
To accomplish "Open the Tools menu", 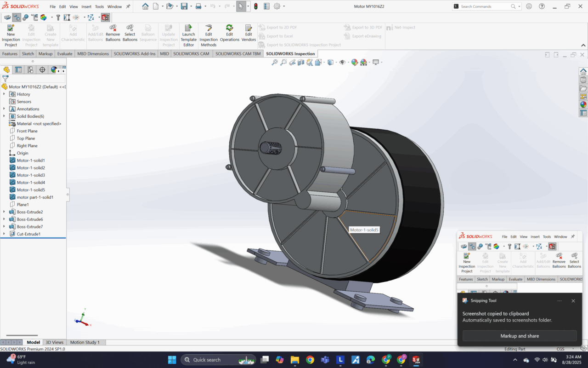I will 99,6.
